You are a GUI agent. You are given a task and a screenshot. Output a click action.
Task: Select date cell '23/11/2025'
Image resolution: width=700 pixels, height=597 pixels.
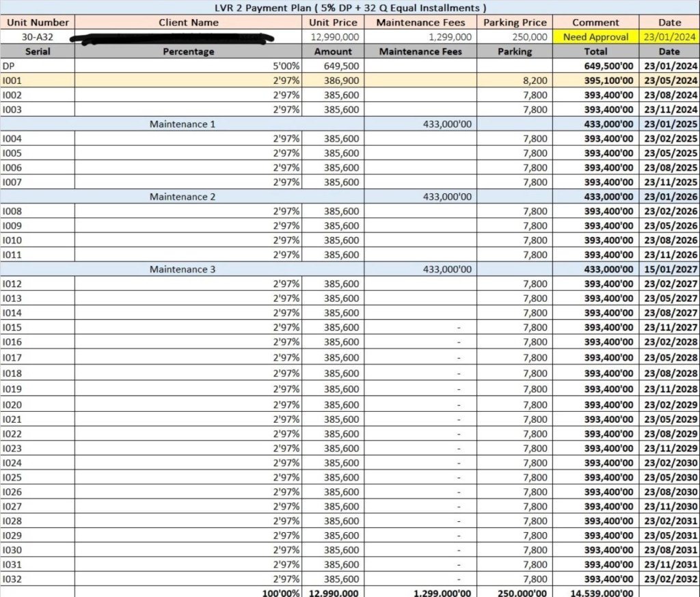point(670,182)
